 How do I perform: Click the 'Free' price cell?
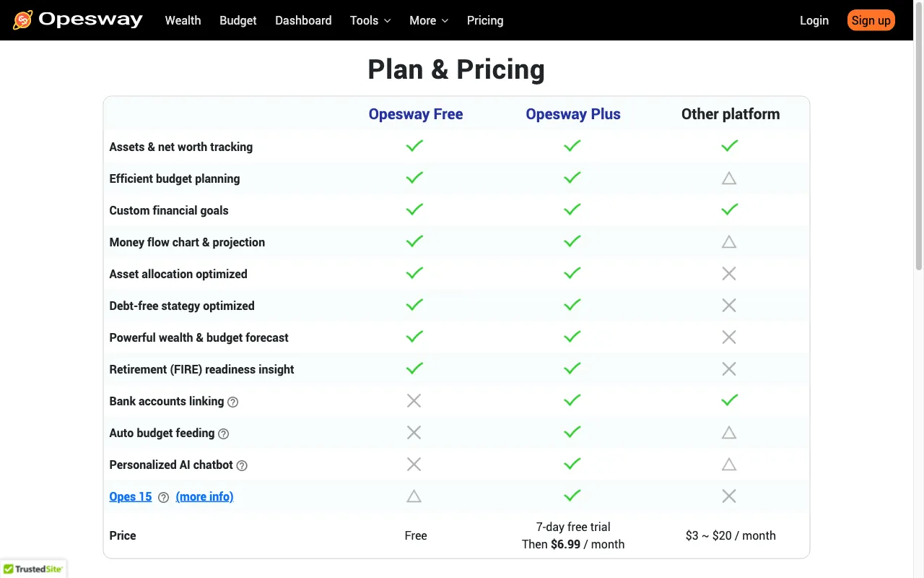(x=416, y=535)
